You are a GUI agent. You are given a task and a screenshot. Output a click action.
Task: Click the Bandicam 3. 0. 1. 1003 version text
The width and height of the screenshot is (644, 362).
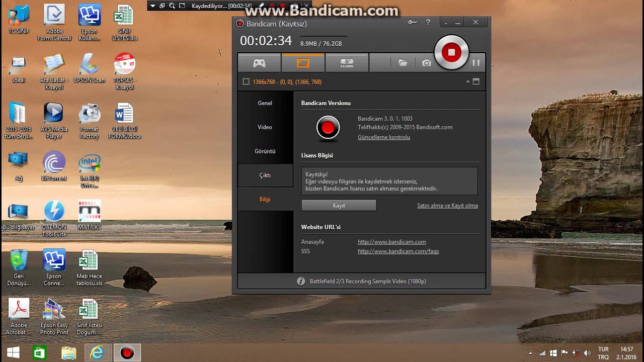point(385,119)
